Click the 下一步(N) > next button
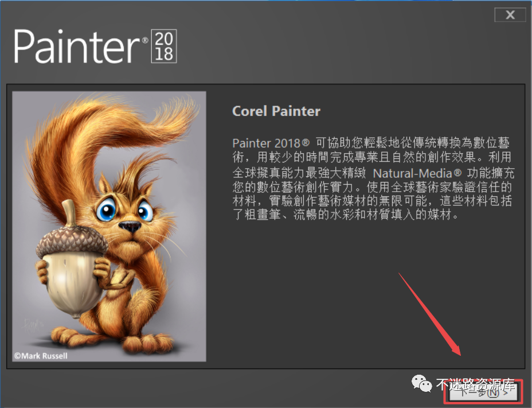This screenshot has width=532, height=408. click(483, 392)
